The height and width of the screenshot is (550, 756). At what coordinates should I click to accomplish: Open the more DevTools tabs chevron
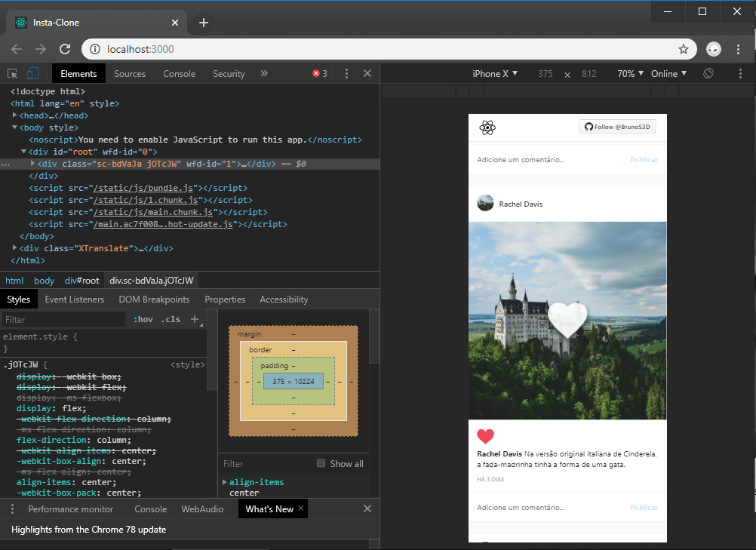tap(264, 73)
